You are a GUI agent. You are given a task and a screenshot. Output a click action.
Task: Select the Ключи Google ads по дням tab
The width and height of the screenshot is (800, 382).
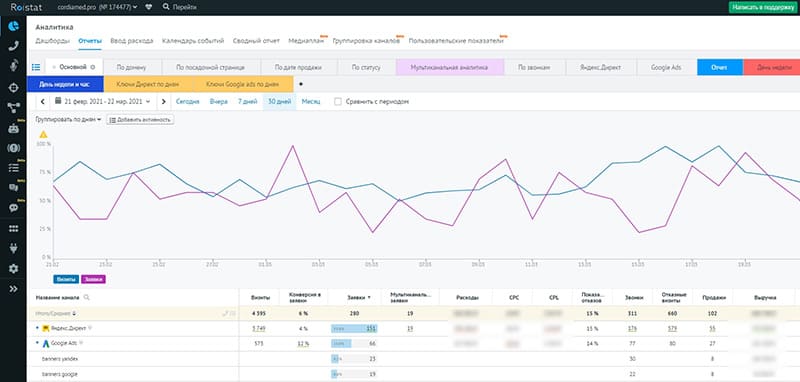(x=243, y=84)
